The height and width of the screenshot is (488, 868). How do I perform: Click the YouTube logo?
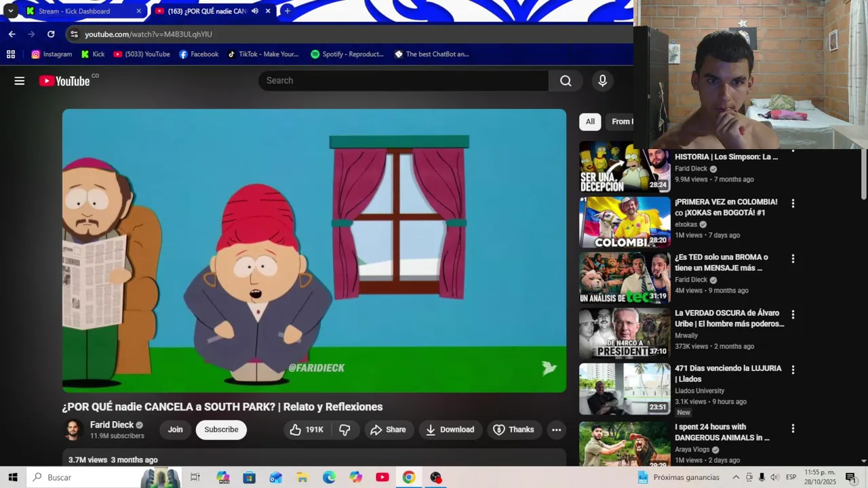[64, 81]
